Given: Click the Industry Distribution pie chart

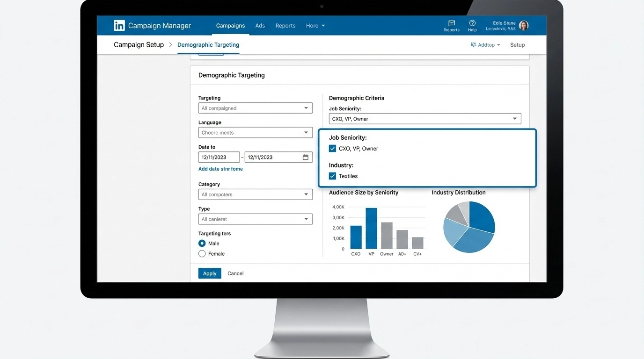Looking at the screenshot, I should 469,227.
